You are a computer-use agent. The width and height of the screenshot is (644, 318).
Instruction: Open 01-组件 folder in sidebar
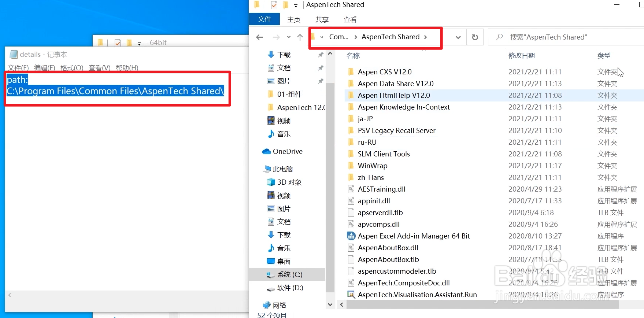point(289,94)
